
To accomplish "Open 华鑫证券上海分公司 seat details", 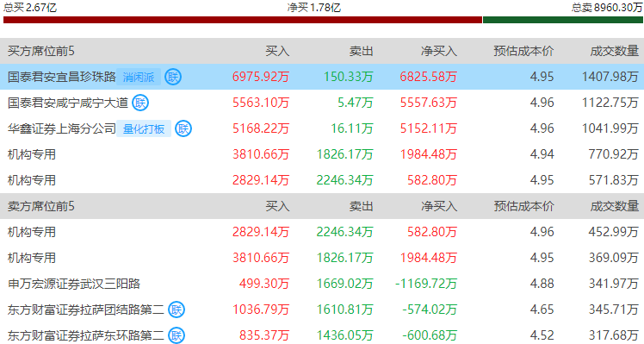I will (62, 128).
